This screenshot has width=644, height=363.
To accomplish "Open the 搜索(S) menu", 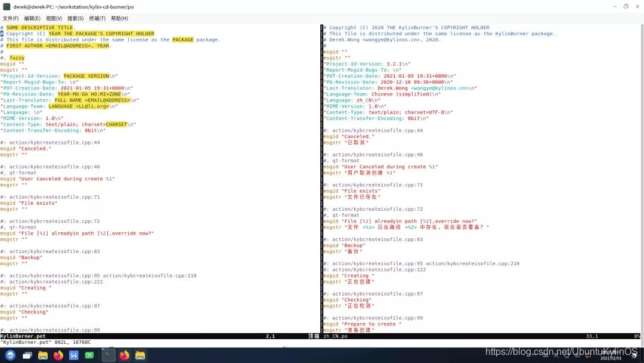I will coord(76,19).
